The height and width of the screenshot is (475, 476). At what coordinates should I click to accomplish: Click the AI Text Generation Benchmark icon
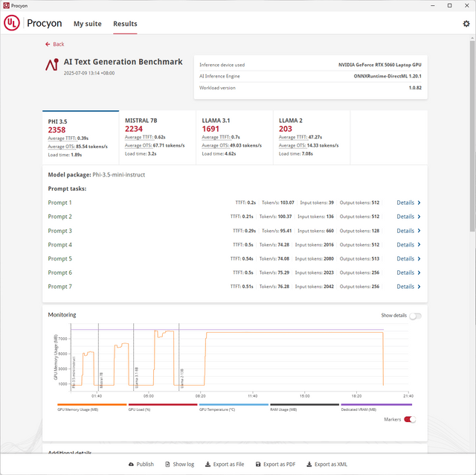click(x=52, y=65)
